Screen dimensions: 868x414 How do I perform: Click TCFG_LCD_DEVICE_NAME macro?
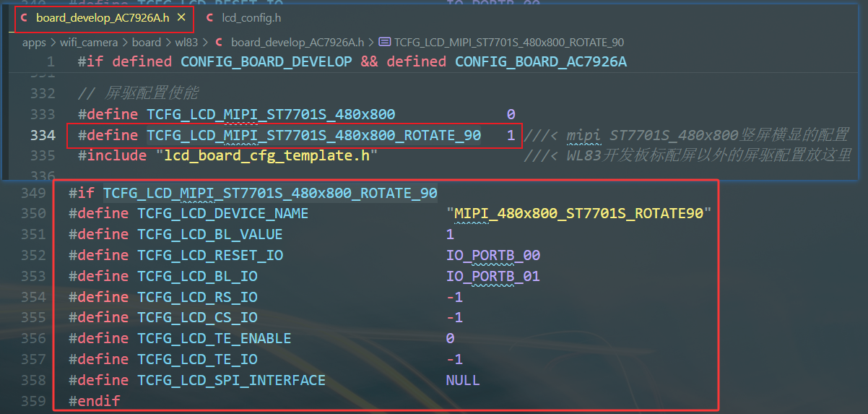(223, 213)
